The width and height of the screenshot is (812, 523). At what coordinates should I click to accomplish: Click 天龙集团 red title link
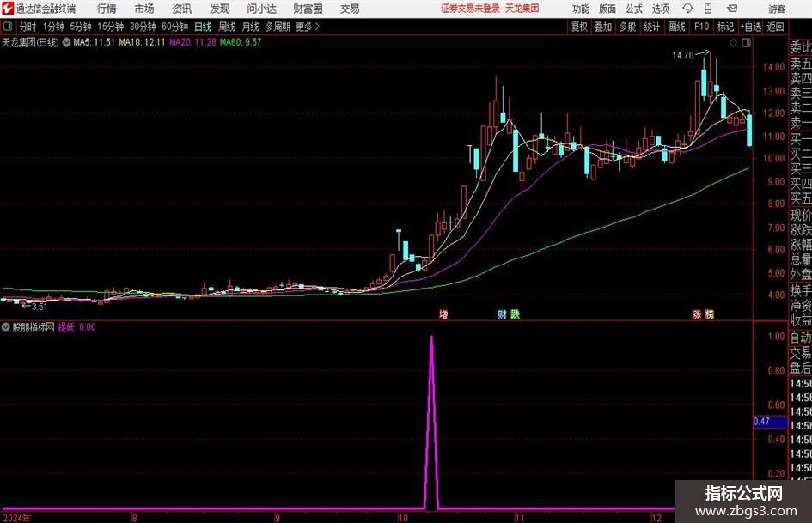pyautogui.click(x=522, y=9)
